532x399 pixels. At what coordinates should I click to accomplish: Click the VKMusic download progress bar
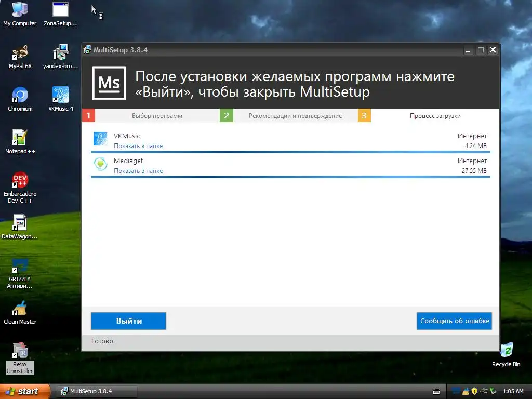pos(290,152)
